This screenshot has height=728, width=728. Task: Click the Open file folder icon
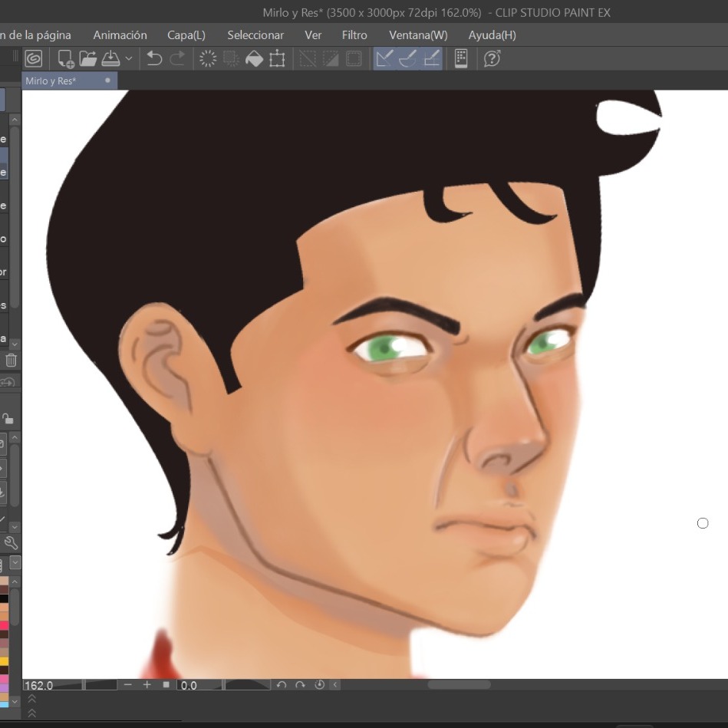point(88,58)
